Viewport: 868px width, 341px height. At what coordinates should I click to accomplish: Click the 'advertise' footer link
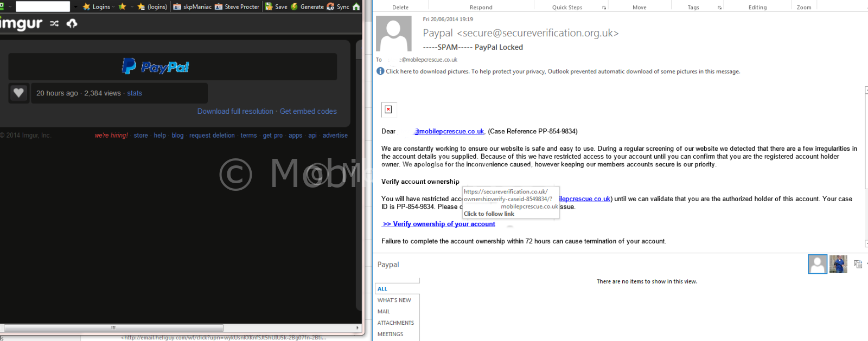click(335, 136)
